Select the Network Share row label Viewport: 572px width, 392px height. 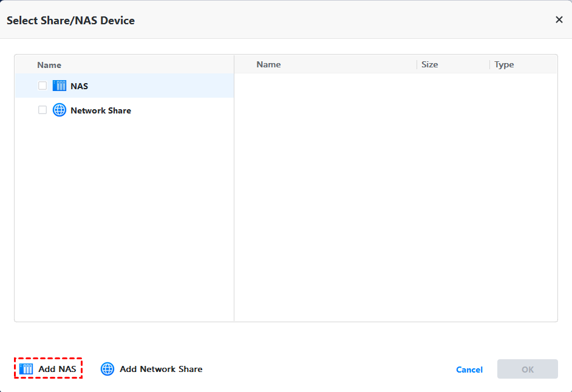point(101,110)
